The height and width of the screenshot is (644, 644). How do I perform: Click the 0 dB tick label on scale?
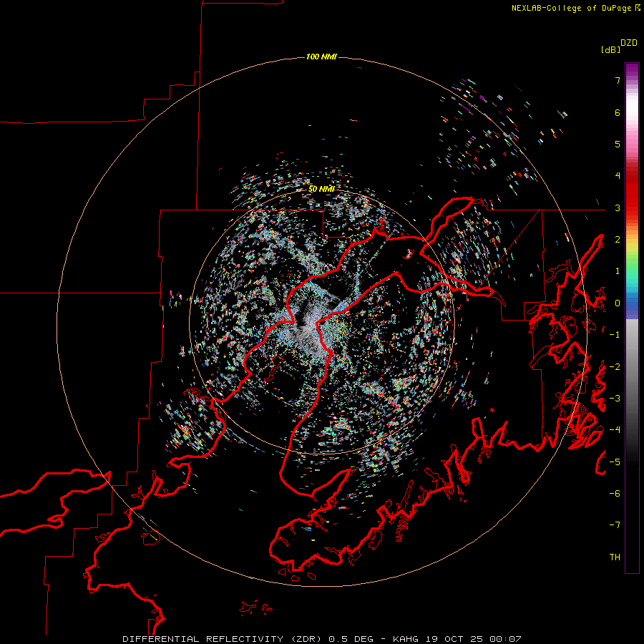pyautogui.click(x=618, y=303)
